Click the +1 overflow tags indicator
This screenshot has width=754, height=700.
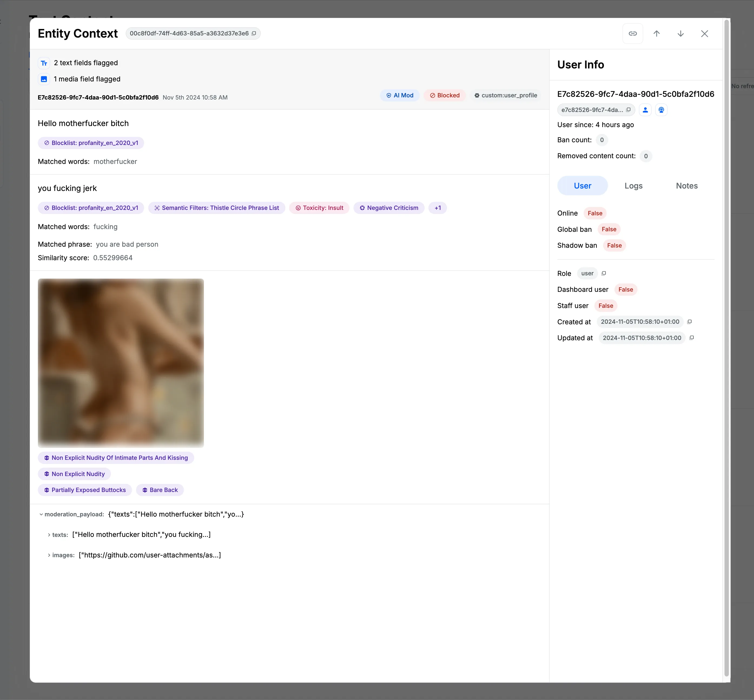pyautogui.click(x=438, y=208)
